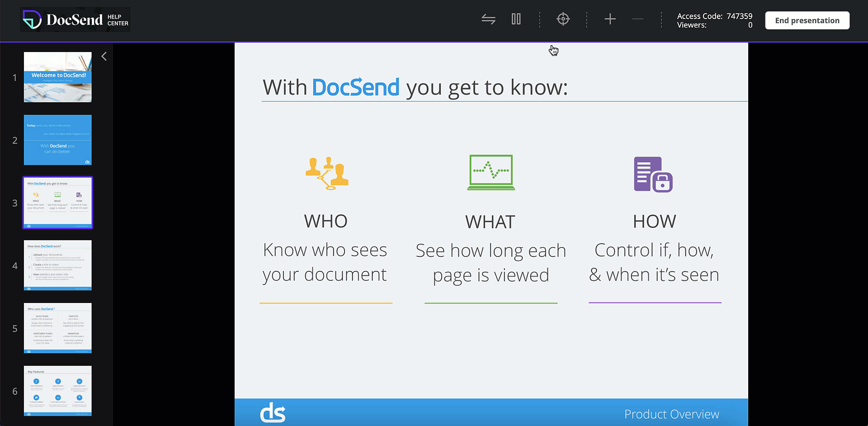This screenshot has height=426, width=868.
Task: Click the orange WHO people icon
Action: 327,173
